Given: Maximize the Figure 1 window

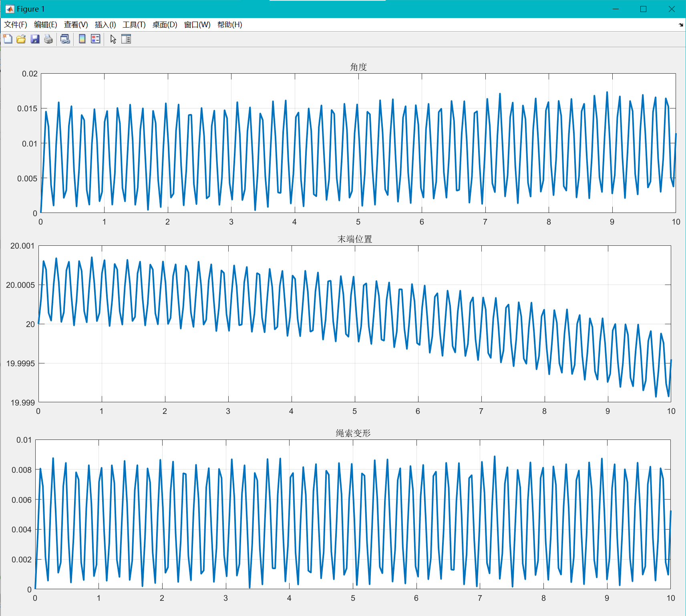Looking at the screenshot, I should click(x=644, y=9).
